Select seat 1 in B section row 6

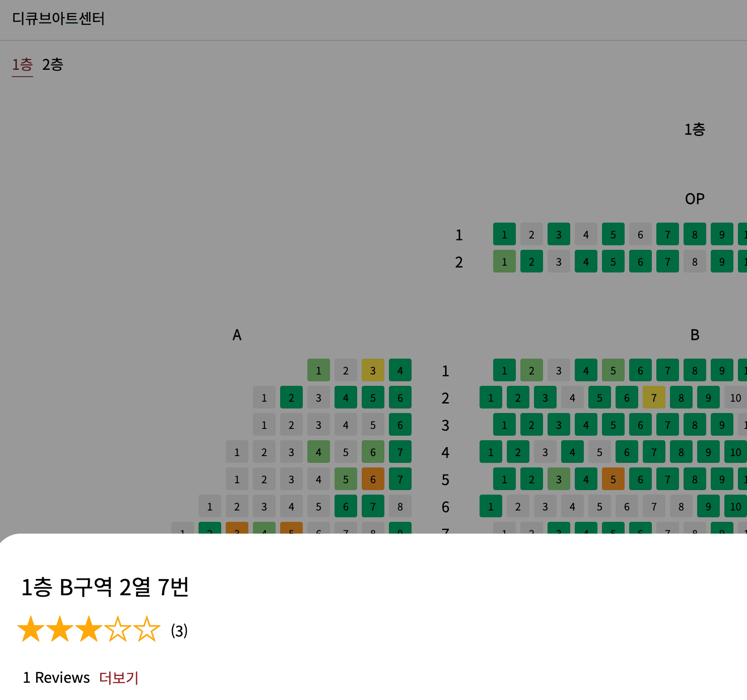pyautogui.click(x=490, y=506)
